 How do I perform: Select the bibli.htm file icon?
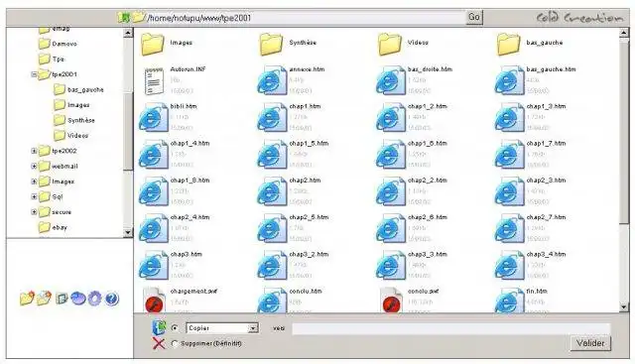pos(153,118)
